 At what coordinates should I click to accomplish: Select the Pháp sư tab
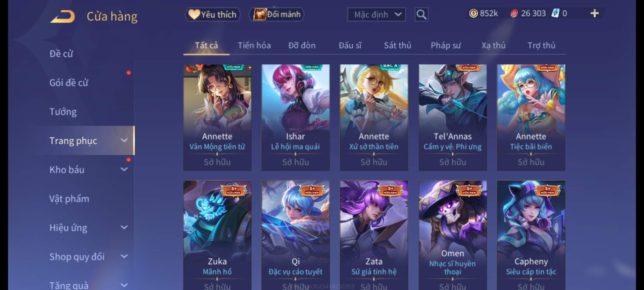pyautogui.click(x=446, y=45)
